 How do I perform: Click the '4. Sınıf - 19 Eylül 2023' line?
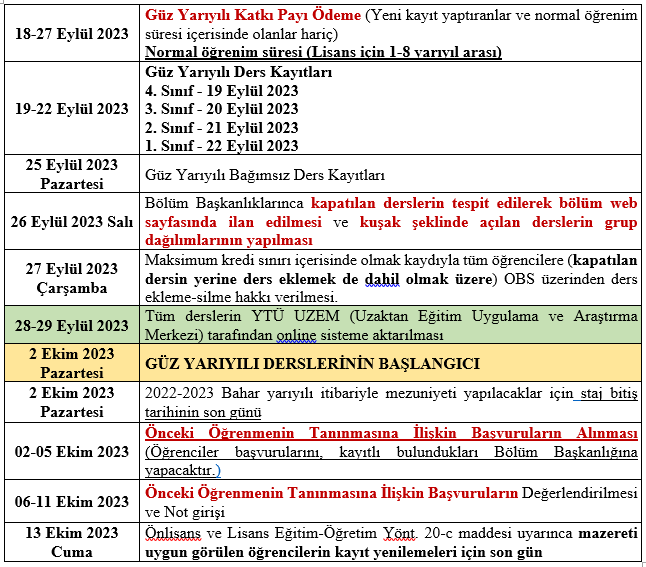(x=221, y=91)
